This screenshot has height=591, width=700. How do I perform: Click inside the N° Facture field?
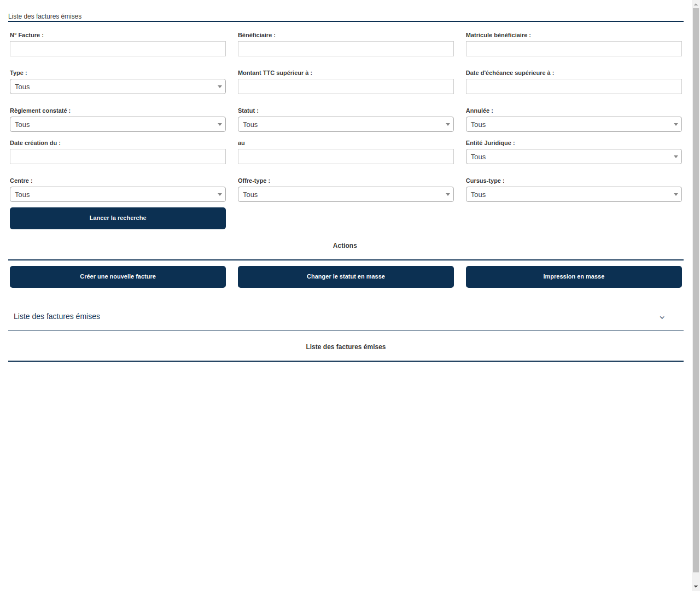(x=118, y=49)
